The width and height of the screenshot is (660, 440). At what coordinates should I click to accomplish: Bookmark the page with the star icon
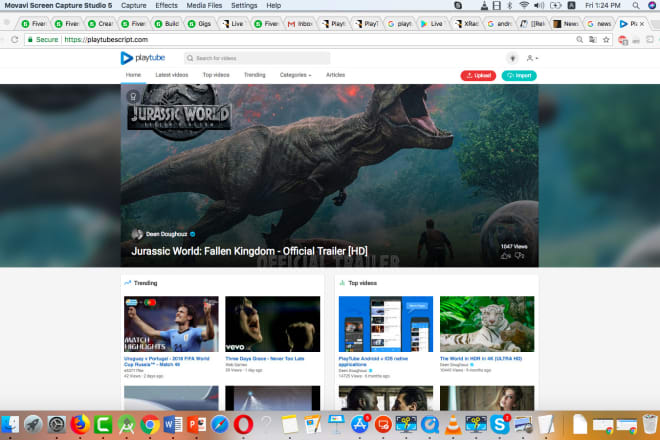point(606,40)
